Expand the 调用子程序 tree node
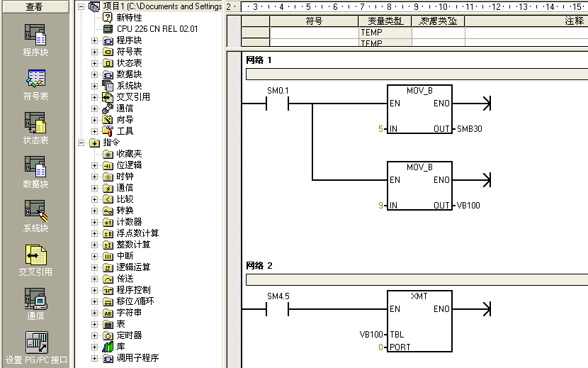This screenshot has width=588, height=368. (94, 358)
